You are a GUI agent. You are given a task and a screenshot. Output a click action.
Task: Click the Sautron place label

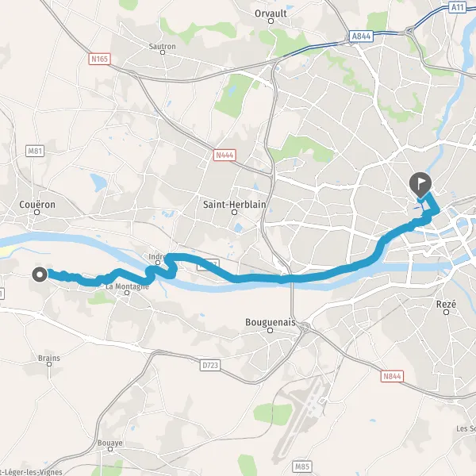point(162,47)
